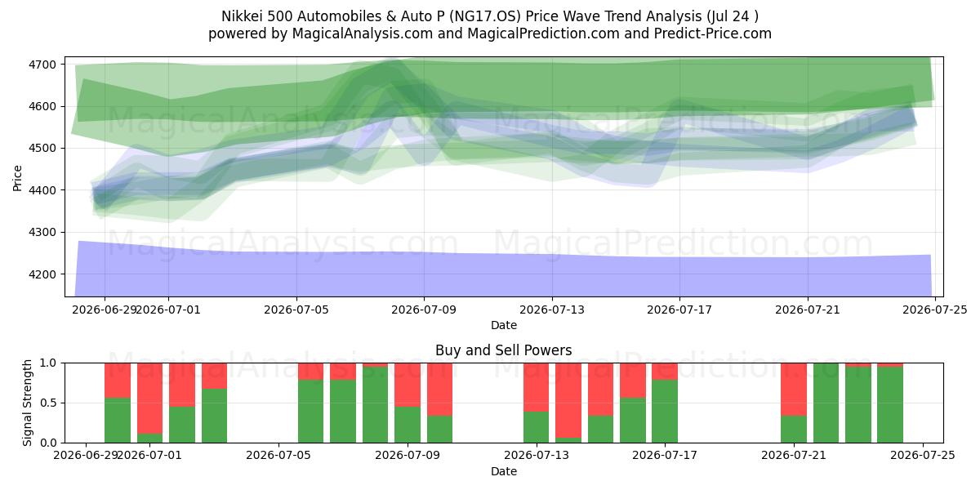Click the red portion of the 2026-07-21 bar

[x=794, y=389]
